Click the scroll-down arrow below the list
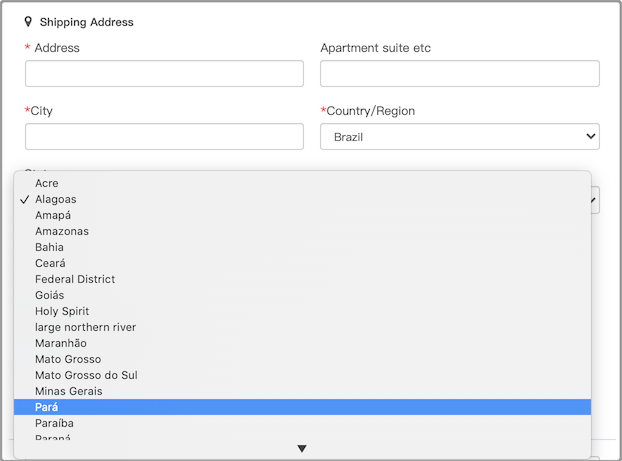Viewport: 622px width, 461px height. [x=302, y=449]
